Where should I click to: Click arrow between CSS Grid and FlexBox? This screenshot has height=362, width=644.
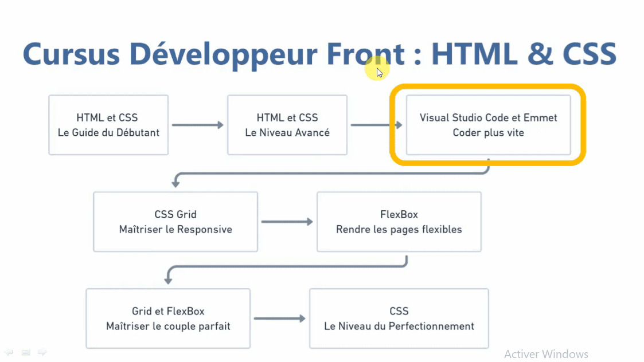[x=287, y=222]
